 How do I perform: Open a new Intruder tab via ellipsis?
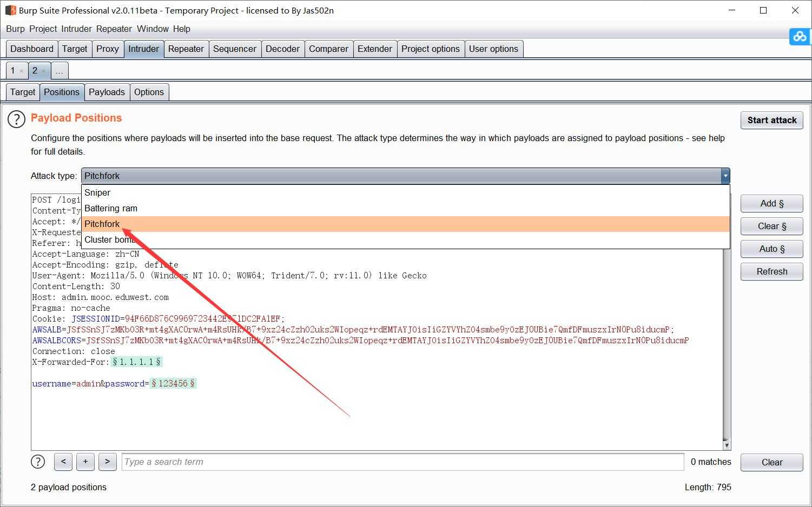pyautogui.click(x=60, y=71)
